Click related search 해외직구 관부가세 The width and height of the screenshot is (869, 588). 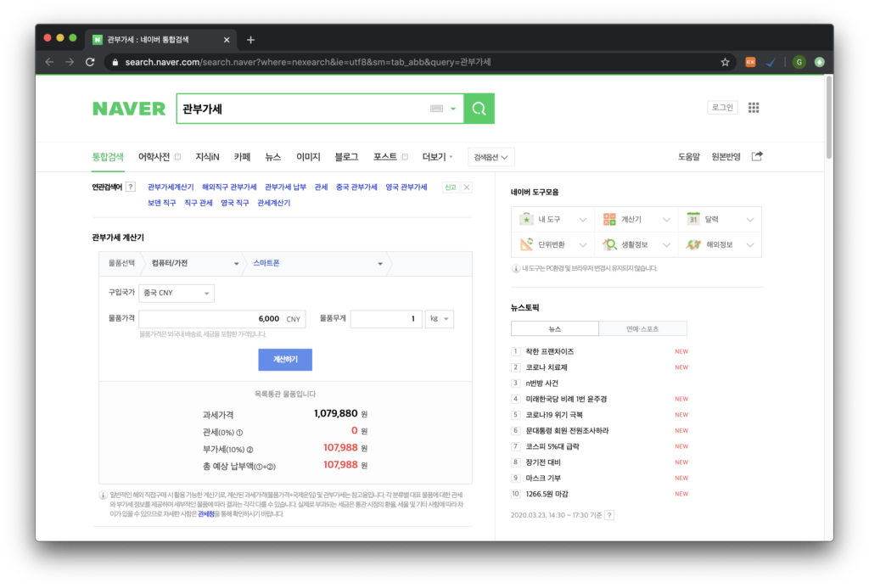(229, 188)
